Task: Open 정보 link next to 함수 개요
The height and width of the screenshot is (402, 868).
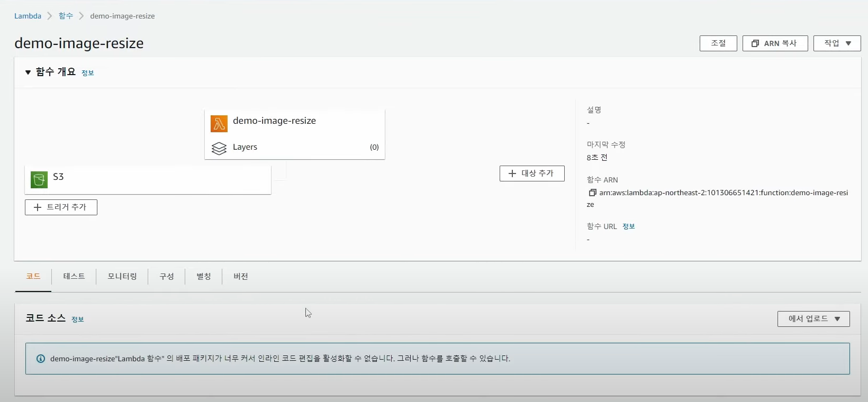Action: [88, 73]
